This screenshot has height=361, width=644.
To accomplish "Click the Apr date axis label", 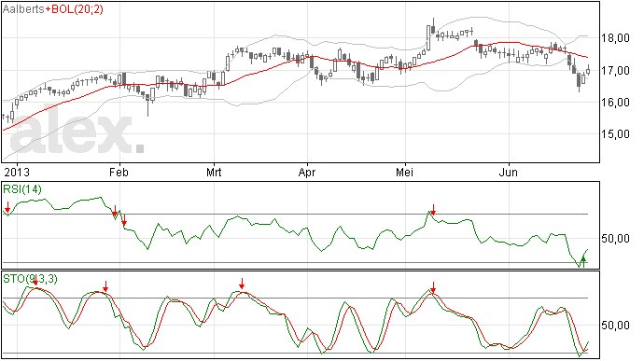I will coord(307,173).
